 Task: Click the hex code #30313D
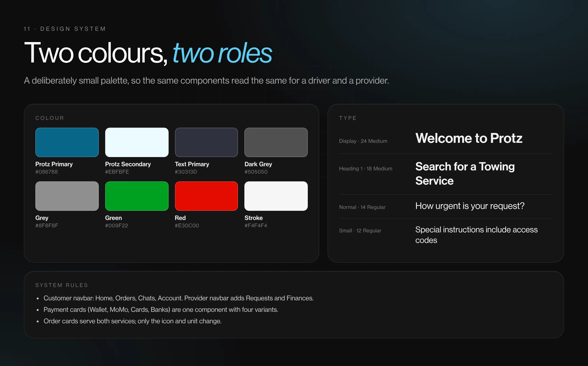[x=186, y=172]
